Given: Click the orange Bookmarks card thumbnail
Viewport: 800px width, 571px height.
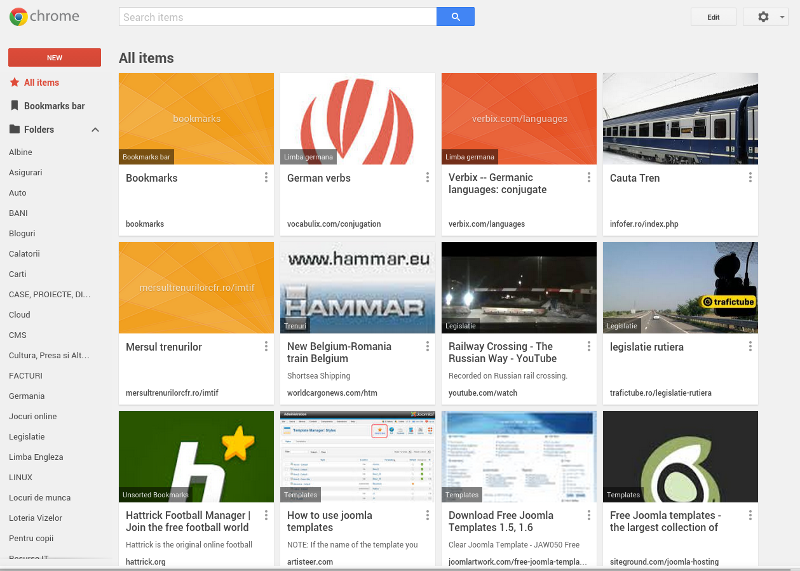Looking at the screenshot, I should pyautogui.click(x=196, y=118).
